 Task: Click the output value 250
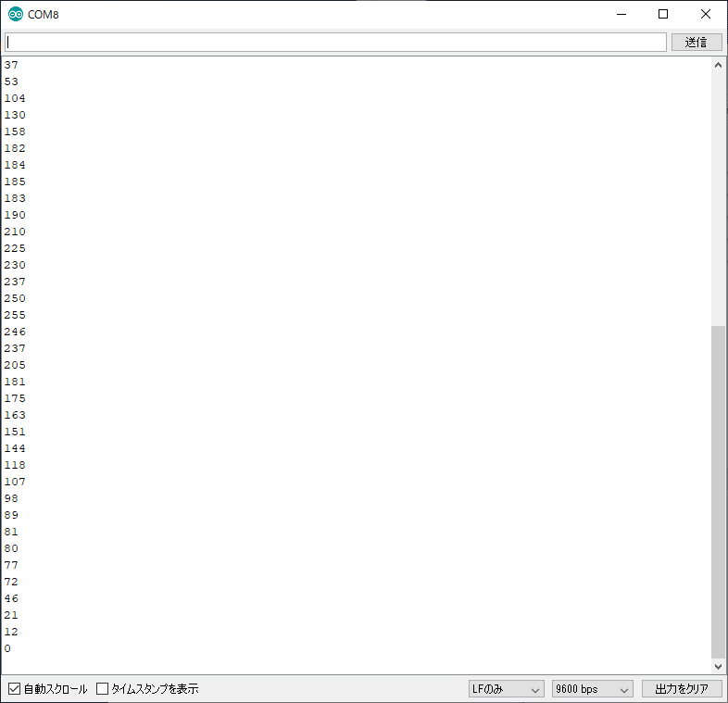[x=15, y=298]
